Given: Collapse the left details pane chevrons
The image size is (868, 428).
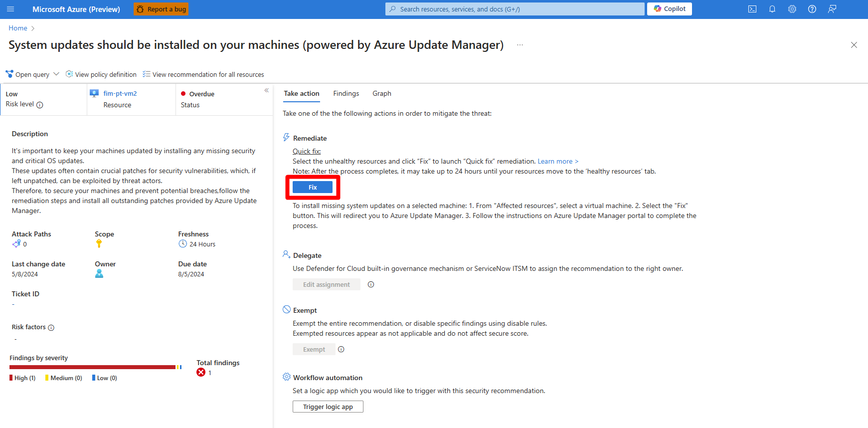Looking at the screenshot, I should click(267, 90).
